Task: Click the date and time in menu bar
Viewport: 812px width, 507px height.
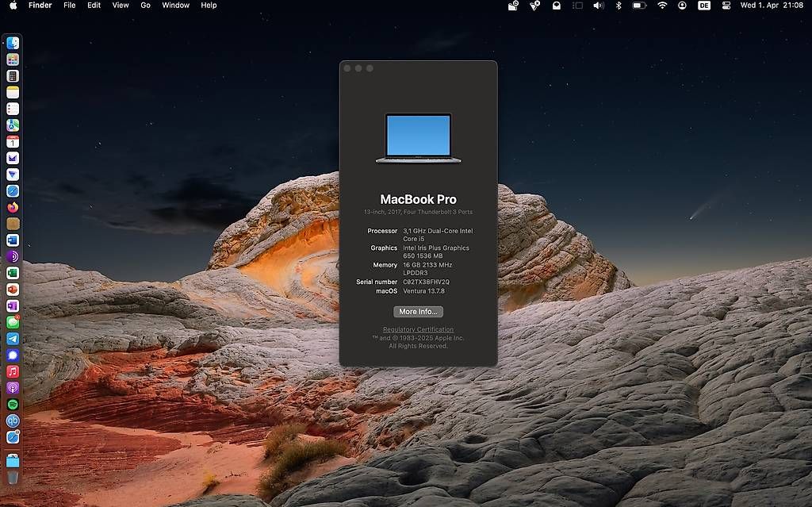Action: [x=772, y=6]
